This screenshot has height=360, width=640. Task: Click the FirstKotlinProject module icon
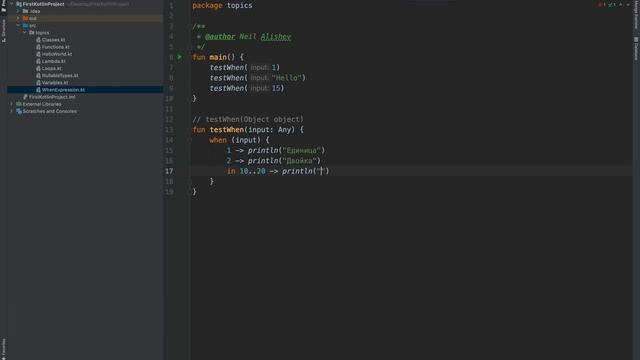pos(19,4)
